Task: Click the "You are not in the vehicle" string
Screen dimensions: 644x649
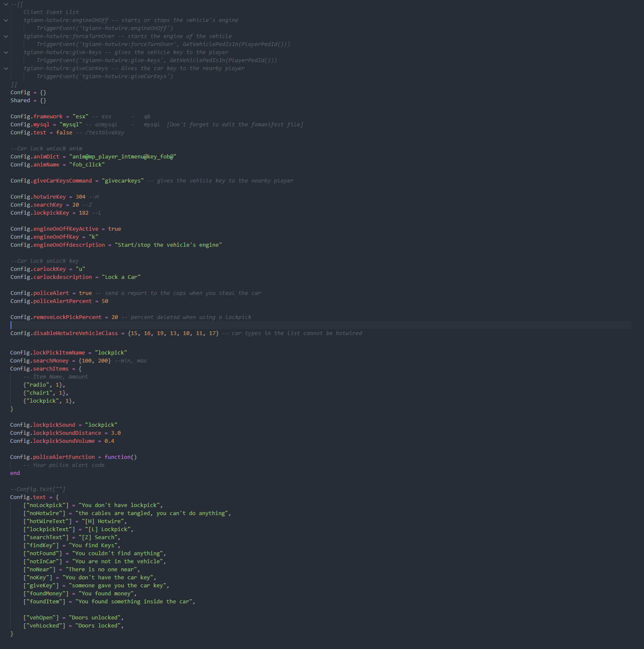Action: 117,562
